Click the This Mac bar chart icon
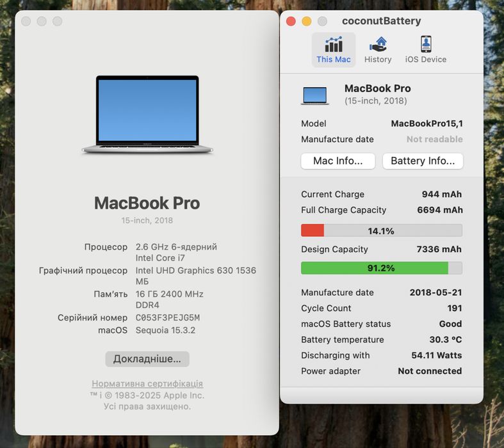Viewport: 504px width, 448px height. coord(333,44)
